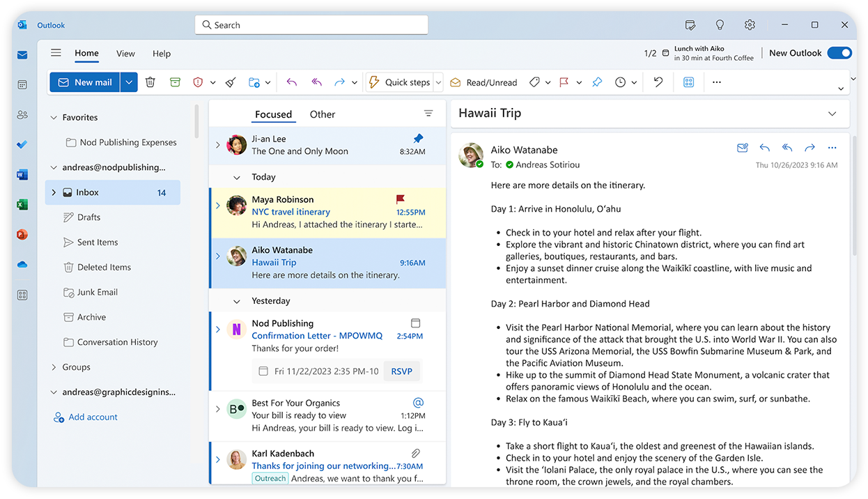The height and width of the screenshot is (499, 868).
Task: Click the Search box
Action: pos(311,25)
